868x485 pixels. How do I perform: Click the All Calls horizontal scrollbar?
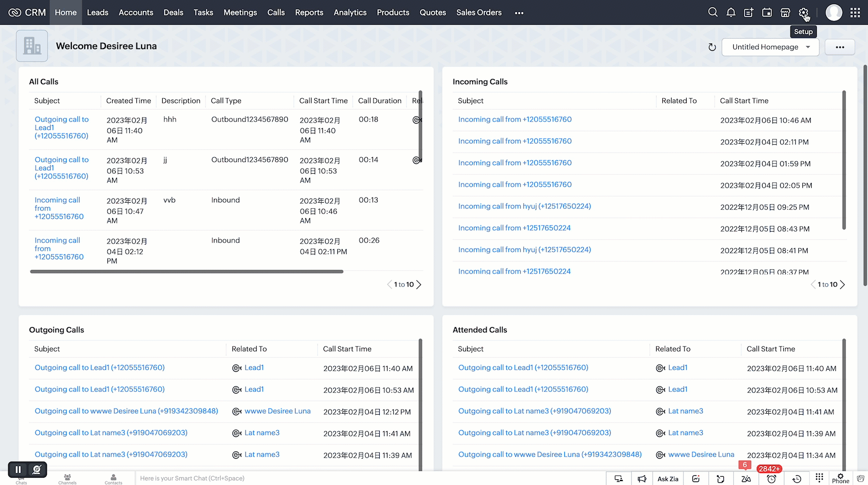coord(187,271)
